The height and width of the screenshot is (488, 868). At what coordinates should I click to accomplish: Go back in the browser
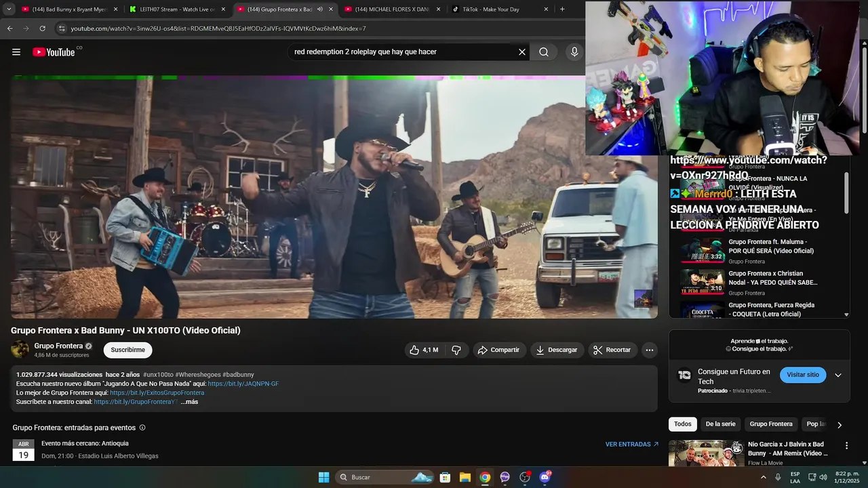point(9,28)
